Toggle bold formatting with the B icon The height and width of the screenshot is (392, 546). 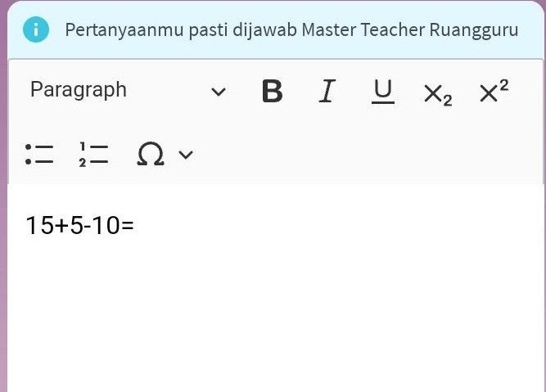point(272,91)
